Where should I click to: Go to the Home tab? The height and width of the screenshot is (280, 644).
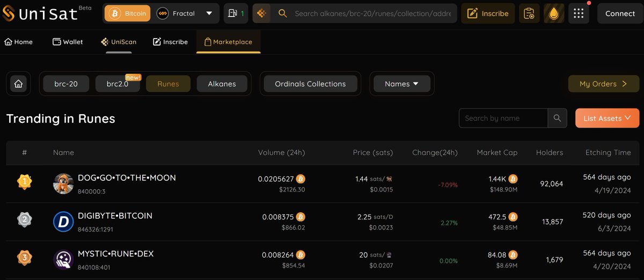[x=19, y=42]
